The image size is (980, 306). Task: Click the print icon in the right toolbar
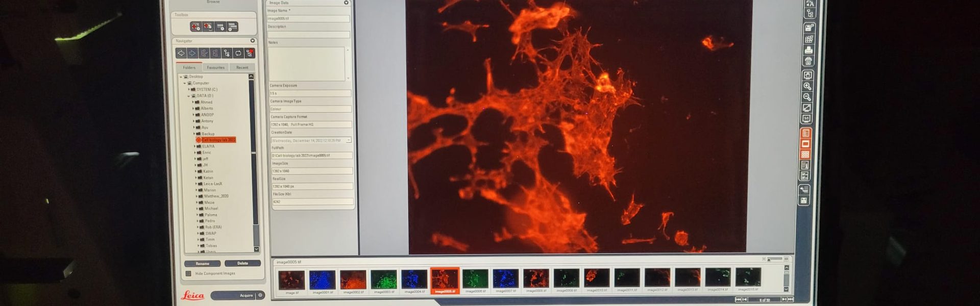point(808,50)
